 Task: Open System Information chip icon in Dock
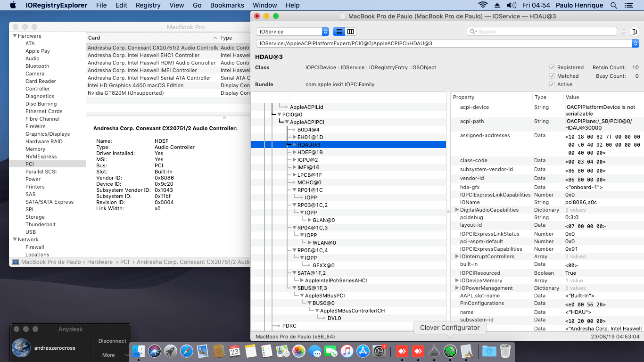tap(434, 351)
